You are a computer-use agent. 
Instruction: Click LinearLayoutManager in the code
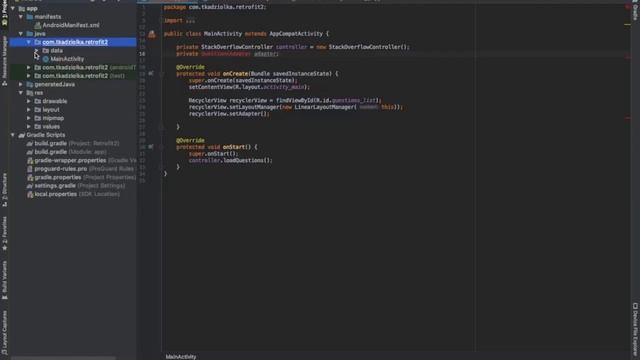pyautogui.click(x=324, y=107)
